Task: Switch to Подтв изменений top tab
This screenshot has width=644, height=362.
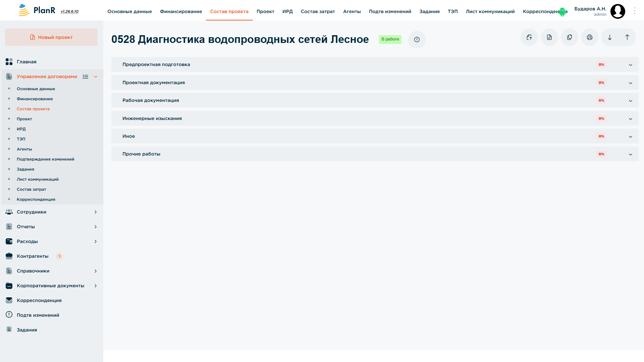Action: tap(390, 11)
